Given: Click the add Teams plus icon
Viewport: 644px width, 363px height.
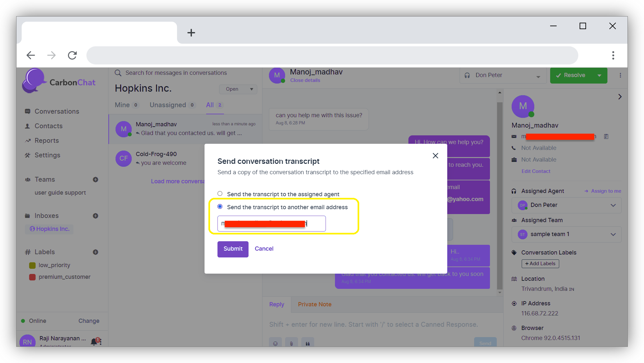Looking at the screenshot, I should pos(95,179).
